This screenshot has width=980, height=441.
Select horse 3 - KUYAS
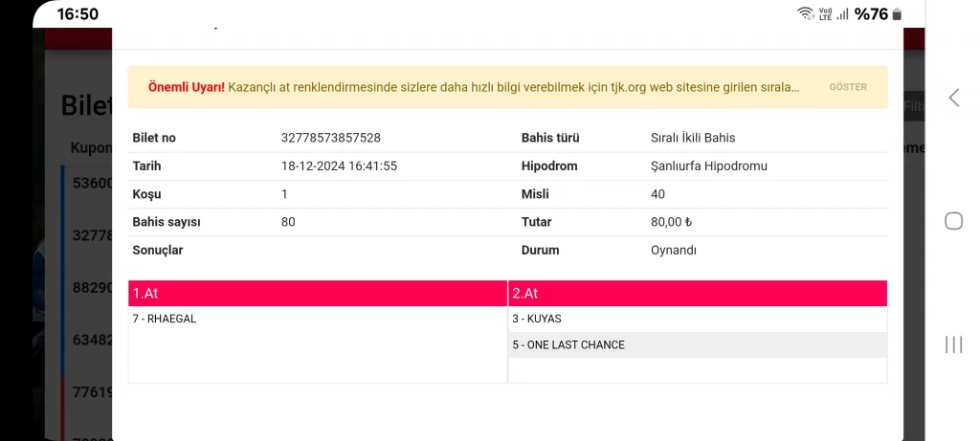(537, 319)
